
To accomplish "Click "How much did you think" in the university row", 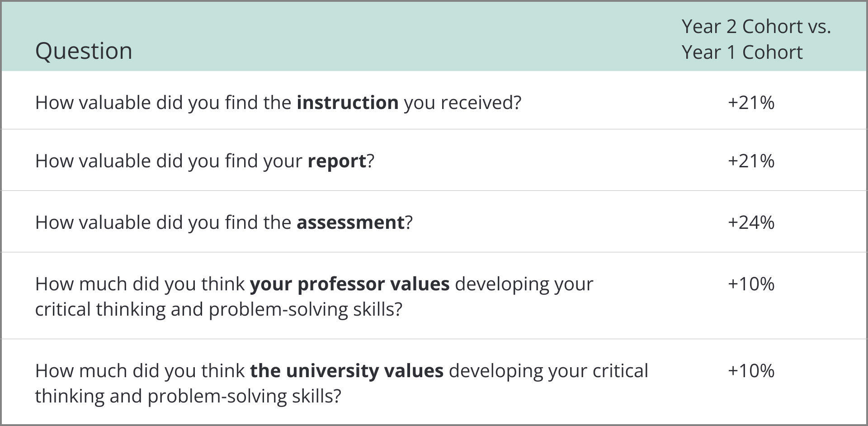I will 140,371.
